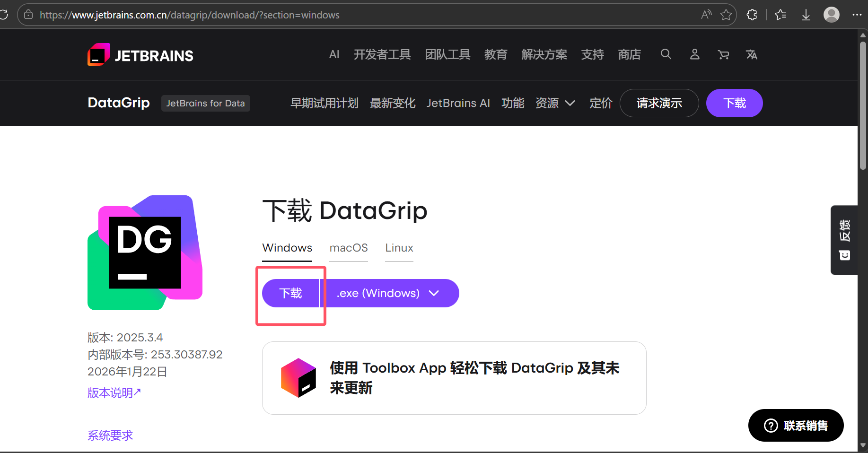
Task: Open the shopping cart icon
Action: (723, 55)
